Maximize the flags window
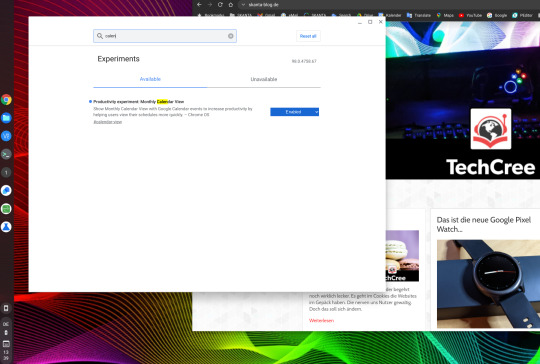The height and width of the screenshot is (364, 540). [x=370, y=22]
